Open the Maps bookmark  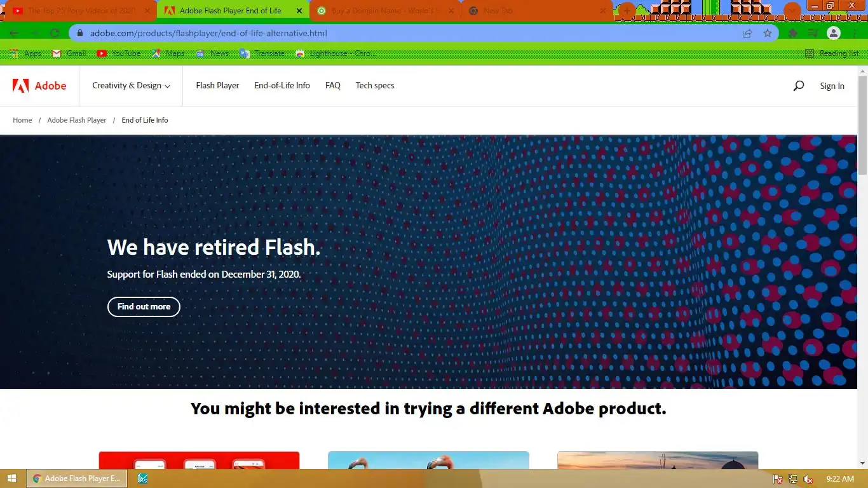coord(168,53)
